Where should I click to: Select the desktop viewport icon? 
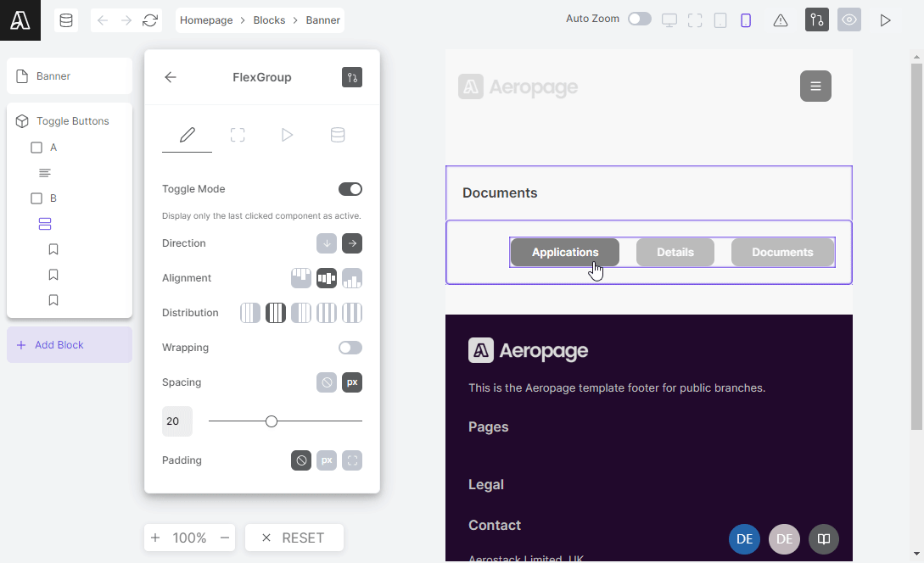[669, 20]
